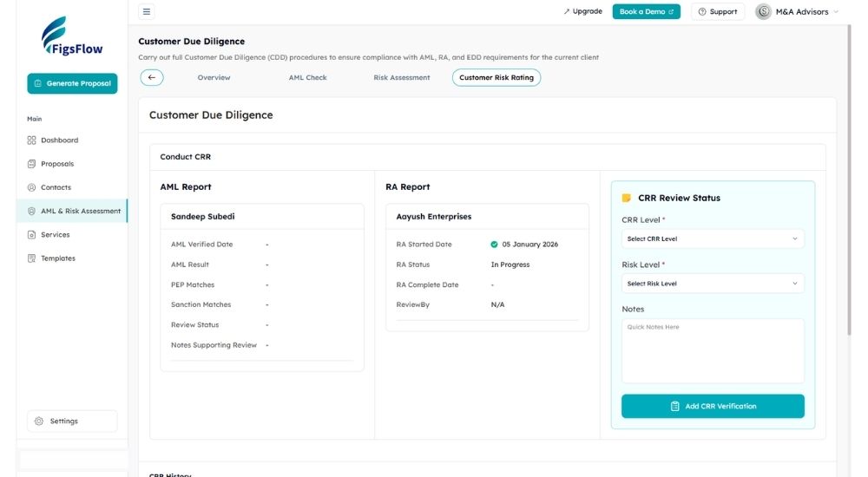This screenshot has height=477, width=868.
Task: Click the PEP Matches label
Action: (192, 285)
